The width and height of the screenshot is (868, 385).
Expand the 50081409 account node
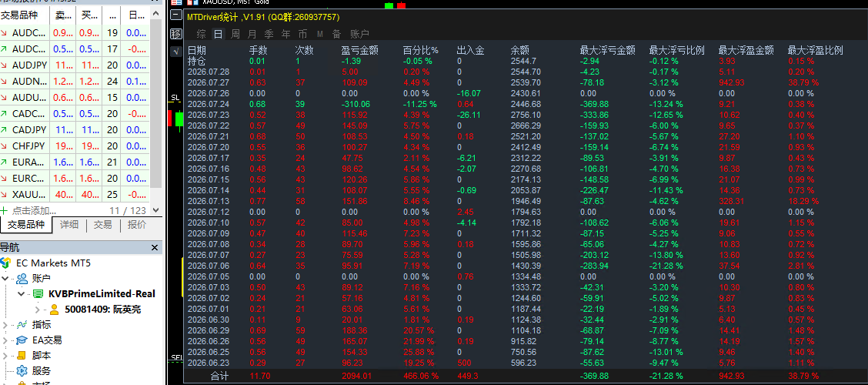pos(38,309)
